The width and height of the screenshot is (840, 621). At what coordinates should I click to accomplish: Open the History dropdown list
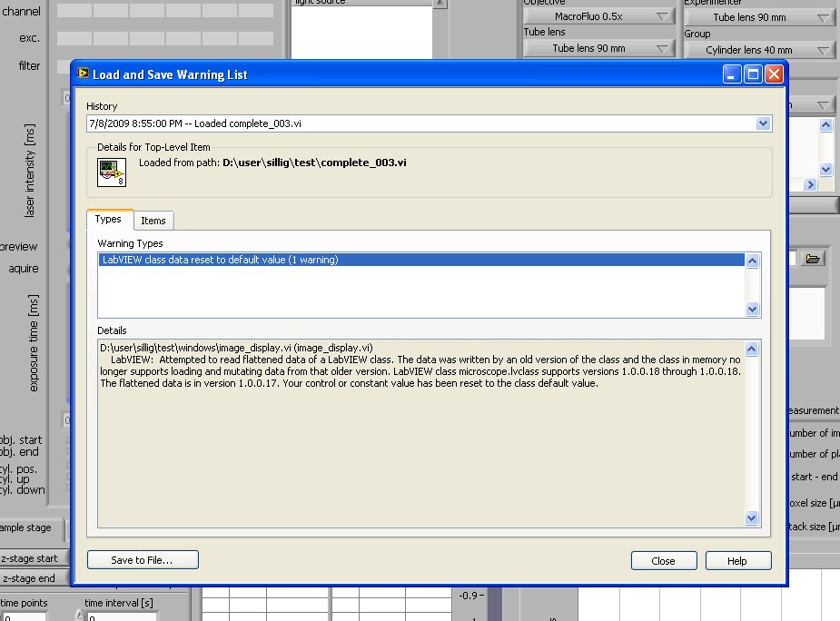(763, 123)
